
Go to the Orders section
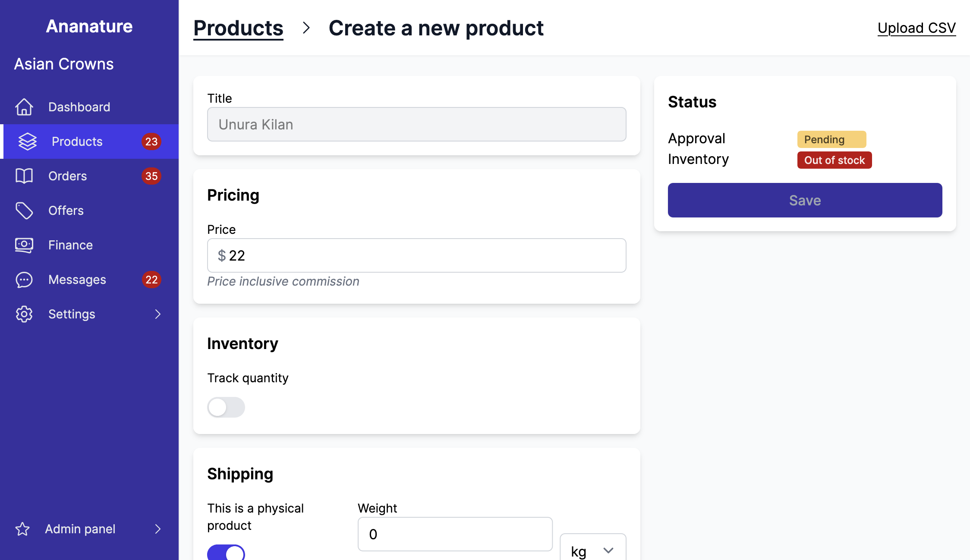click(67, 176)
